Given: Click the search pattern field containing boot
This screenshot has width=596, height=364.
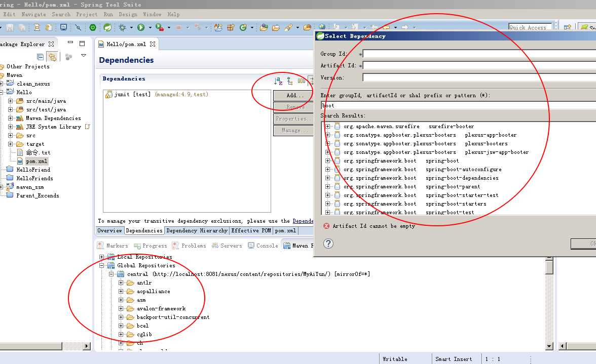Looking at the screenshot, I should point(458,105).
